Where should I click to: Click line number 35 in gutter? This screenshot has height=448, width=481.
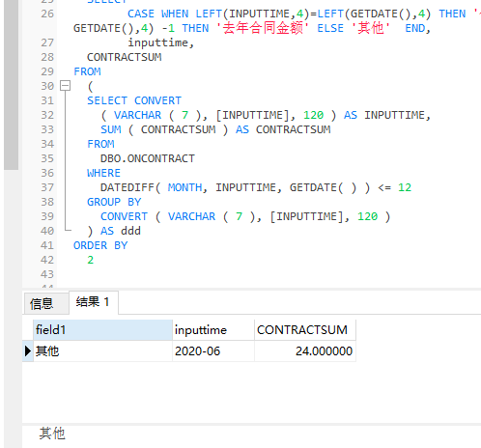click(47, 158)
